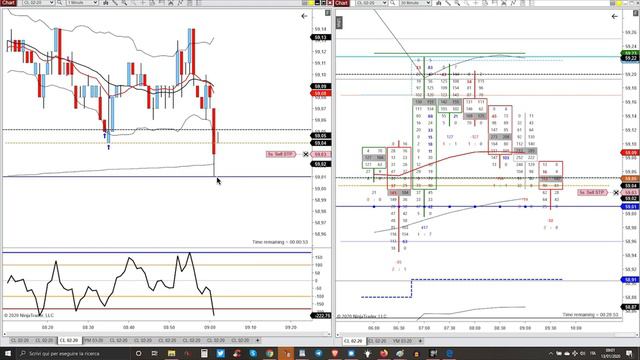Viewport: 640px width, 360px height.
Task: Click left chart horizontal scrollbar right arrow
Action: point(329,333)
